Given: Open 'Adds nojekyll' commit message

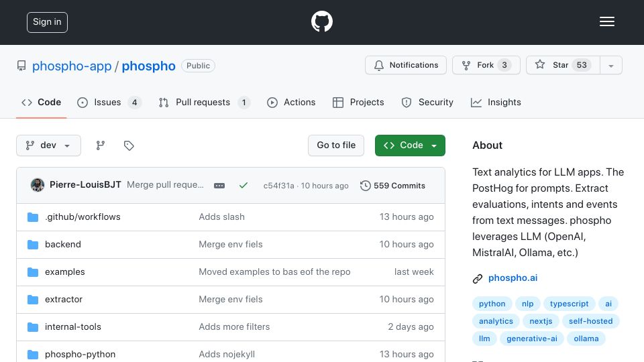Looking at the screenshot, I should [x=227, y=354].
